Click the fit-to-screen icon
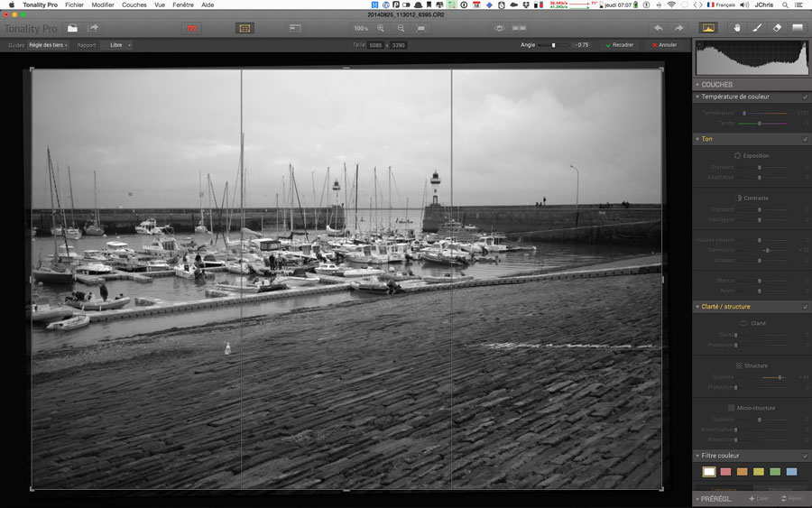812x508 pixels. (x=421, y=29)
